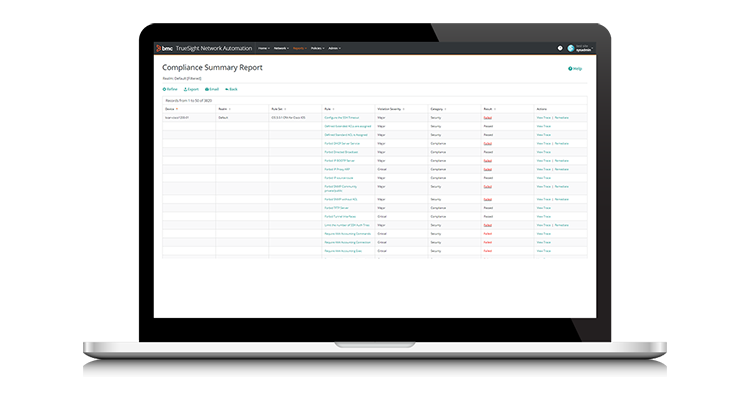
Task: Click the notification icon in top bar
Action: click(559, 47)
